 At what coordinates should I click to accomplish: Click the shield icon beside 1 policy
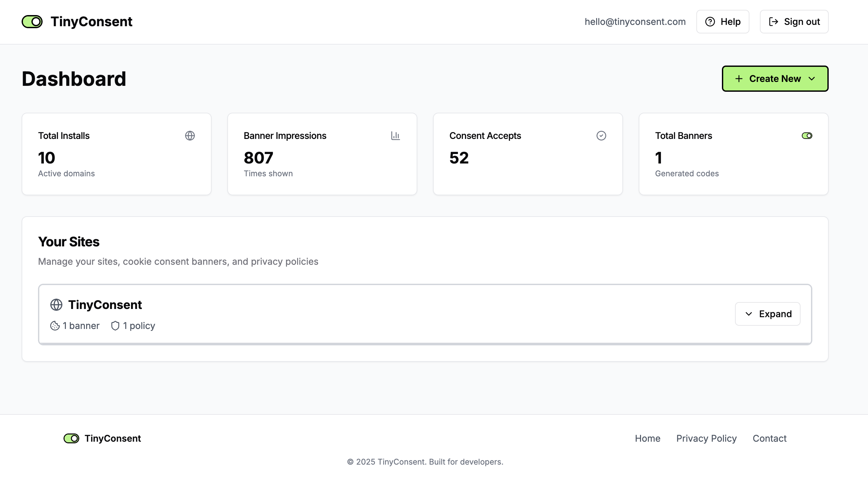[x=115, y=326]
